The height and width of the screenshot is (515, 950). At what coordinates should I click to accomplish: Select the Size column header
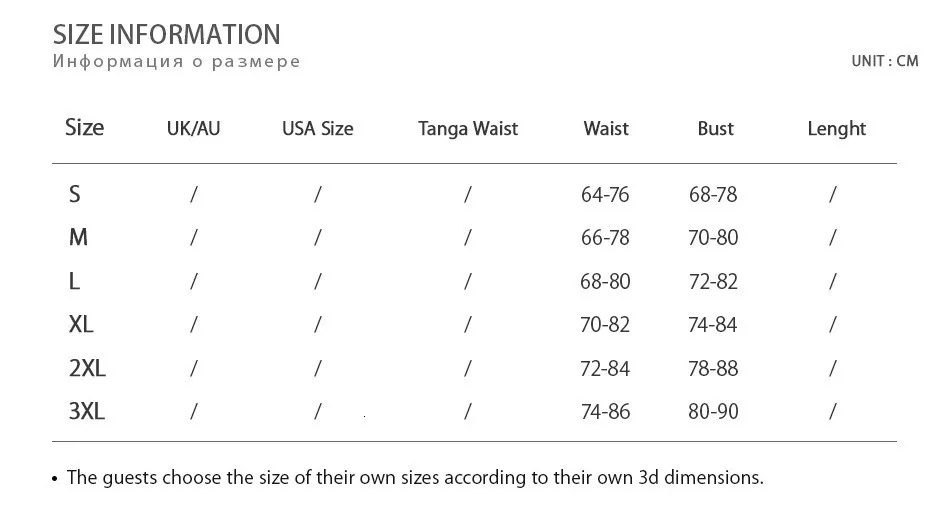pos(84,127)
